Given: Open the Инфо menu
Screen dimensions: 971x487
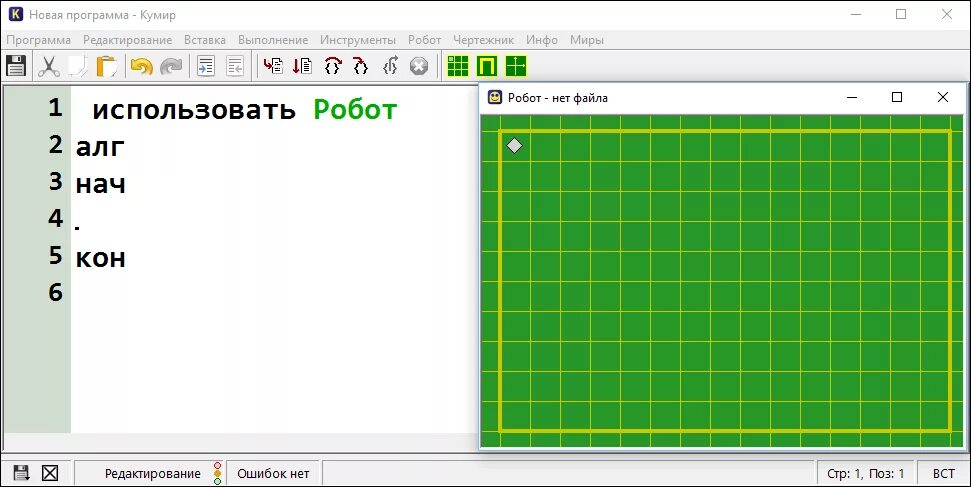Looking at the screenshot, I should point(542,40).
